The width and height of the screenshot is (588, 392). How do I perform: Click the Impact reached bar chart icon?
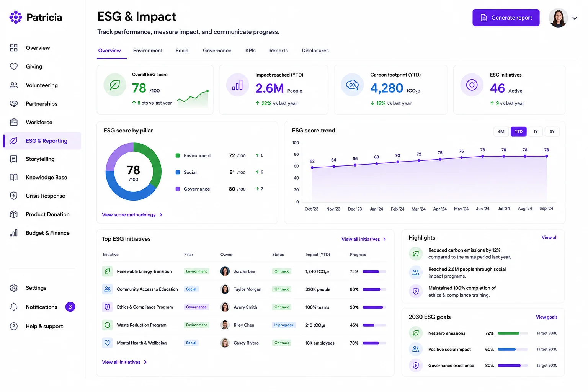point(237,85)
